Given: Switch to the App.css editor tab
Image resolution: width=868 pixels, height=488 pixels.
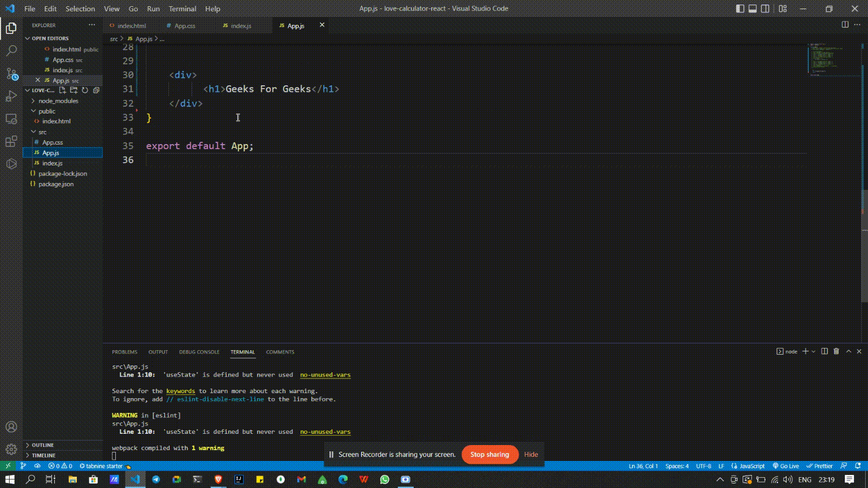Looking at the screenshot, I should [185, 25].
